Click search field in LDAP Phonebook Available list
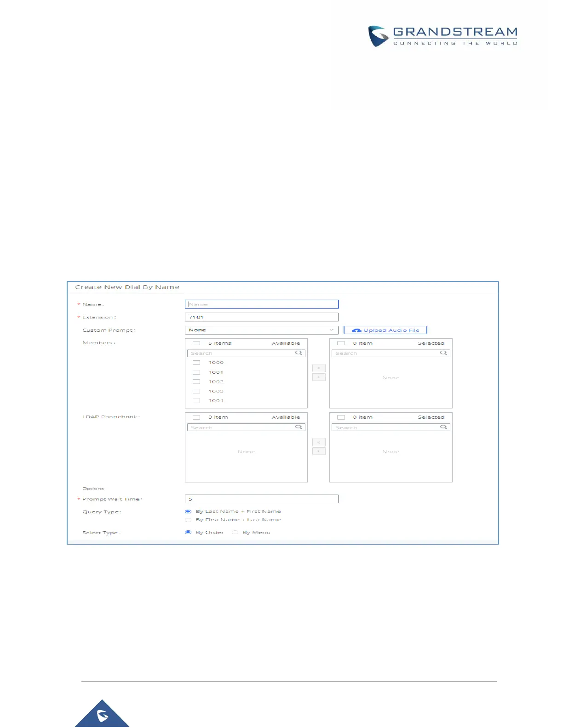563x728 pixels. 246,427
